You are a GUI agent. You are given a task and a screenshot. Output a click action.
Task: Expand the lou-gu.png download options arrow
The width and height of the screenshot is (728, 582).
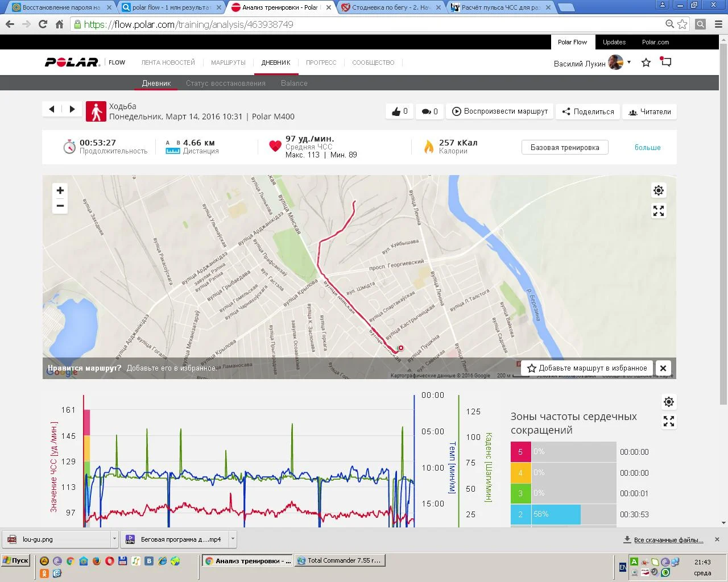point(114,539)
